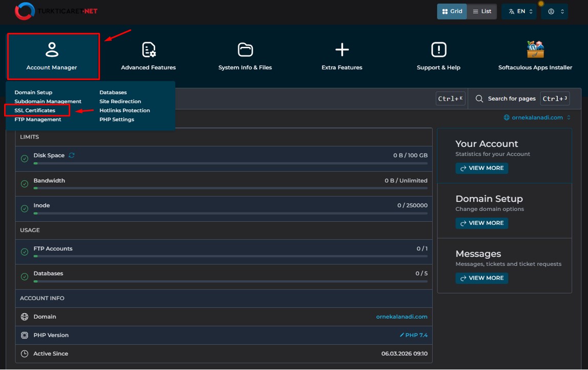Open the Advanced Features icon
Viewport: 588px width, 370px height.
[x=148, y=50]
